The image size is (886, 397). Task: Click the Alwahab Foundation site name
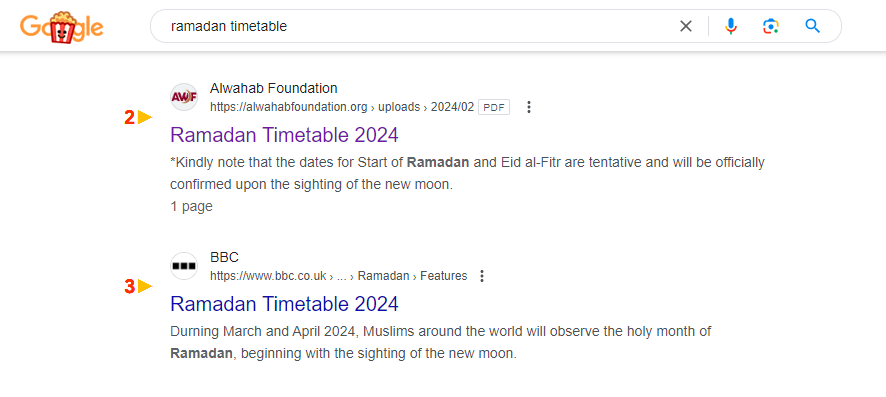(x=273, y=89)
